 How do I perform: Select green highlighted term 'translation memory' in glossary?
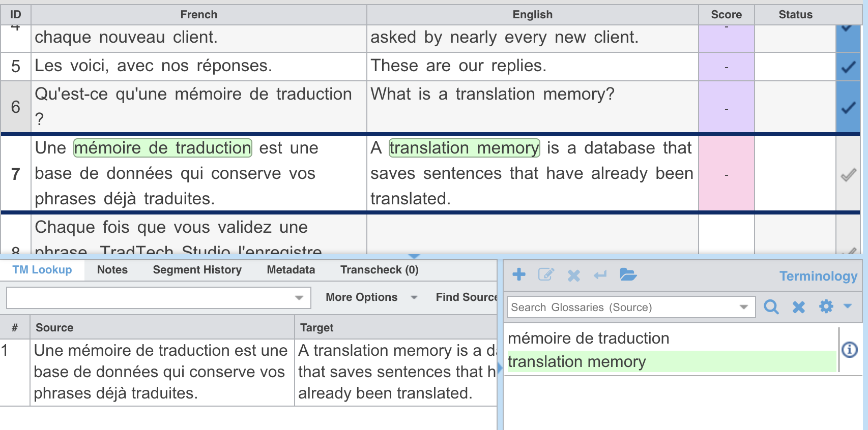tap(672, 361)
